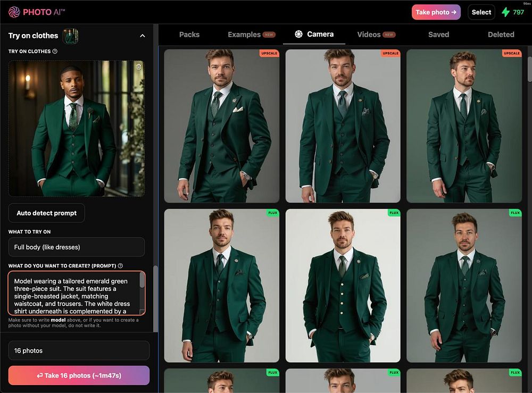The image size is (532, 393).
Task: Click FLUX badge on middle second-row photo
Action: pos(394,213)
